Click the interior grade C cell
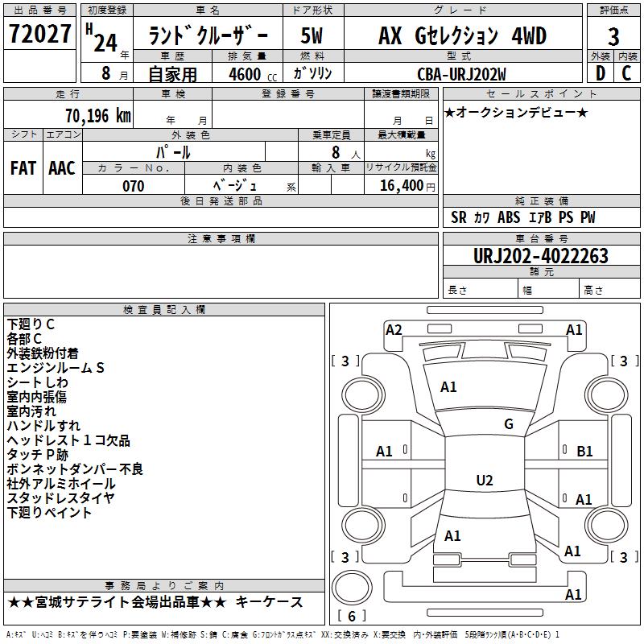The image size is (644, 644). pyautogui.click(x=627, y=73)
